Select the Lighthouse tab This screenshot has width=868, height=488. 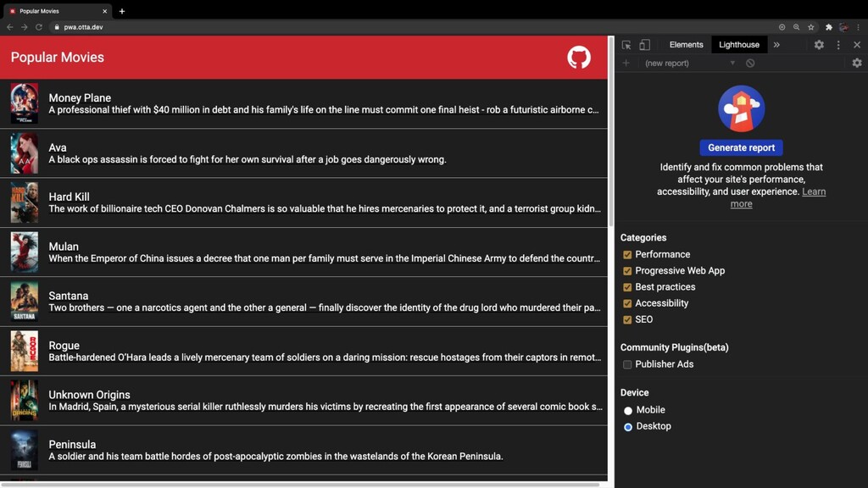pos(739,45)
